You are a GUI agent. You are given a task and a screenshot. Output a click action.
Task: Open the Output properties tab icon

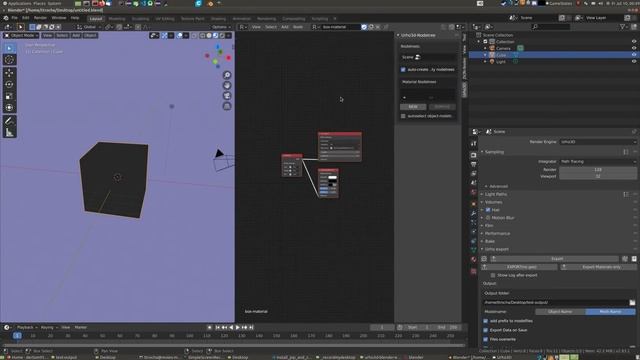[473, 164]
